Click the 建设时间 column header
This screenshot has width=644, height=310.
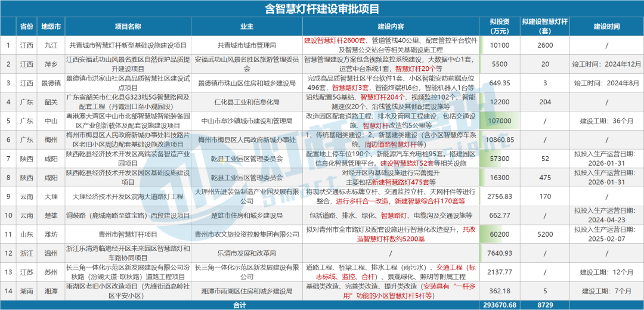pos(606,27)
